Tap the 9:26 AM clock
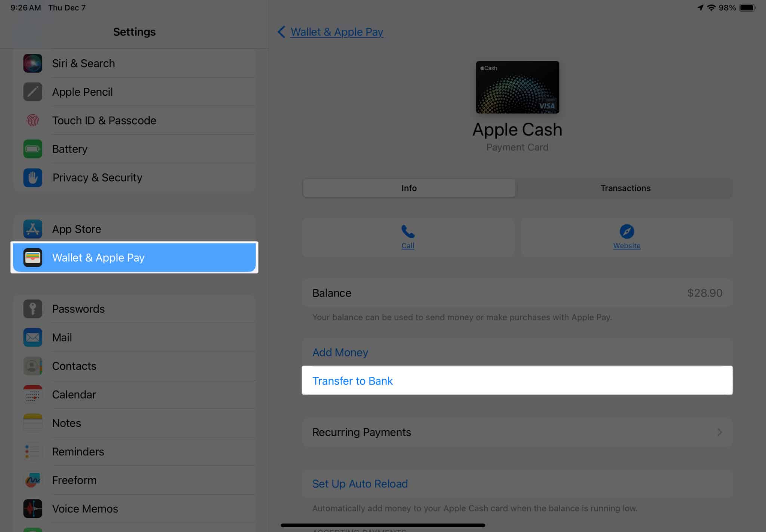The image size is (766, 532). click(25, 7)
